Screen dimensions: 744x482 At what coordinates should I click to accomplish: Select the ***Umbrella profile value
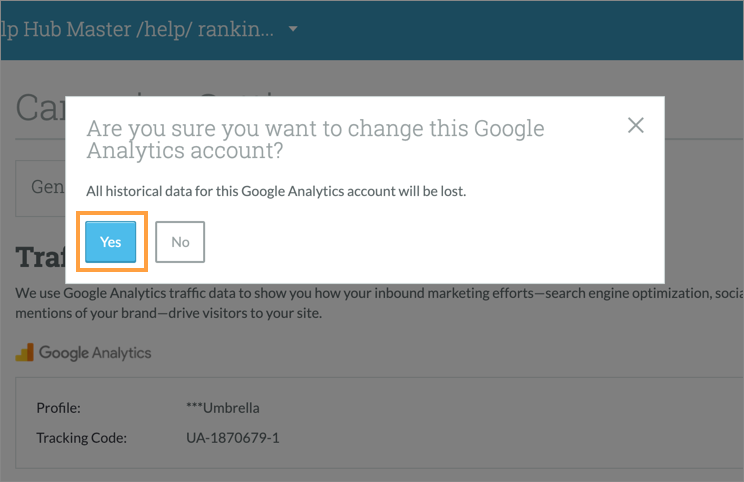point(223,408)
